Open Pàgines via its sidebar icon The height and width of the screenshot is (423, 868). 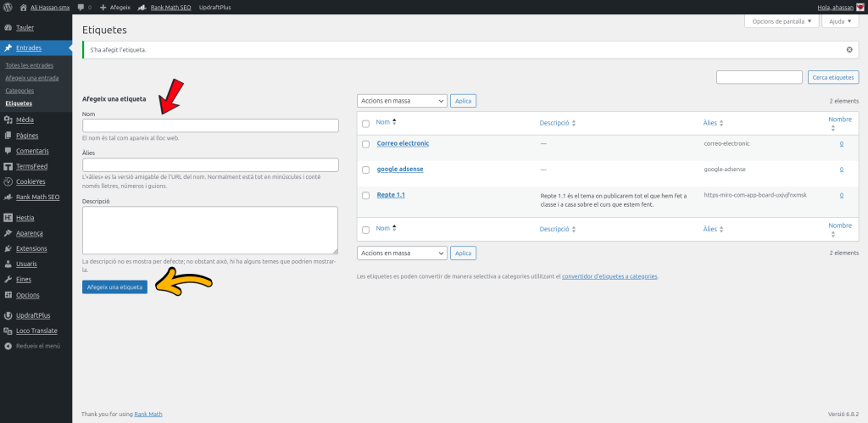click(8, 135)
